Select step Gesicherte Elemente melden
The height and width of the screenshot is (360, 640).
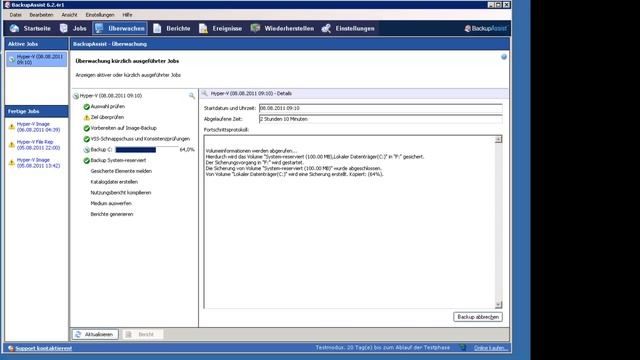pos(121,171)
